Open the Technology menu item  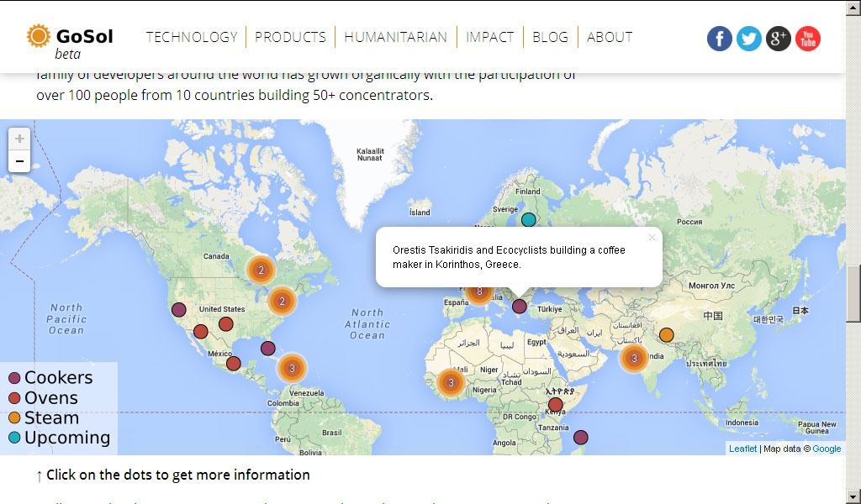pos(192,37)
